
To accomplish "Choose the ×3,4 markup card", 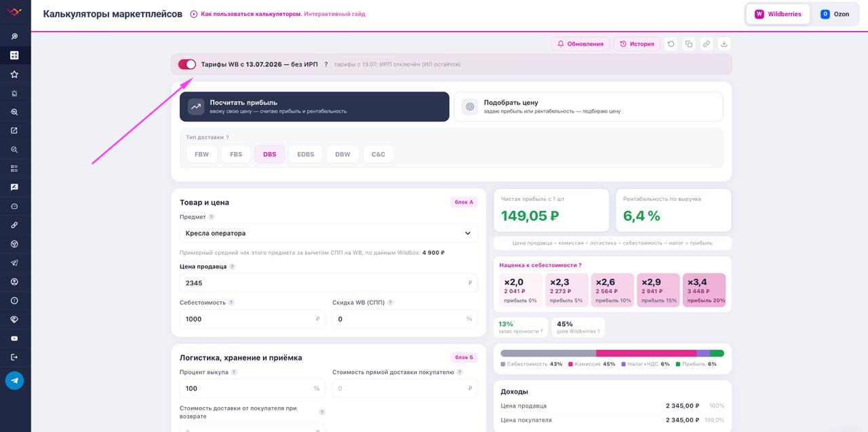I will point(704,290).
